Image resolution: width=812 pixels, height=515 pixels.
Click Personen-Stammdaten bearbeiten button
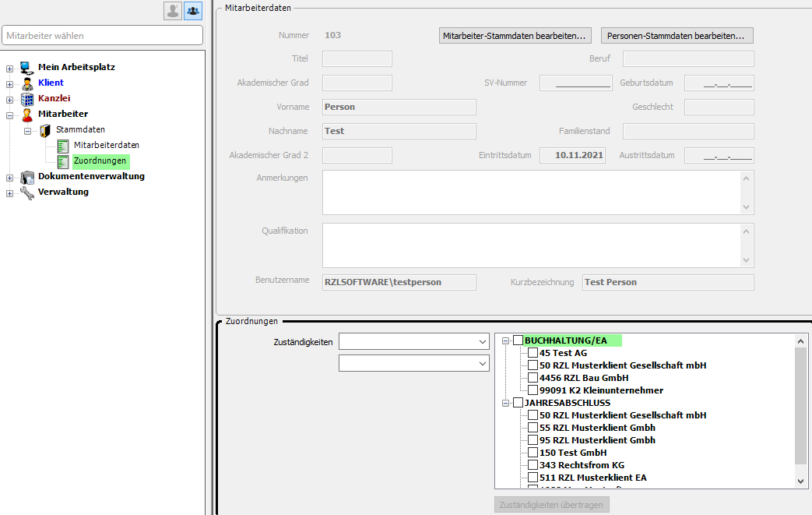(677, 36)
